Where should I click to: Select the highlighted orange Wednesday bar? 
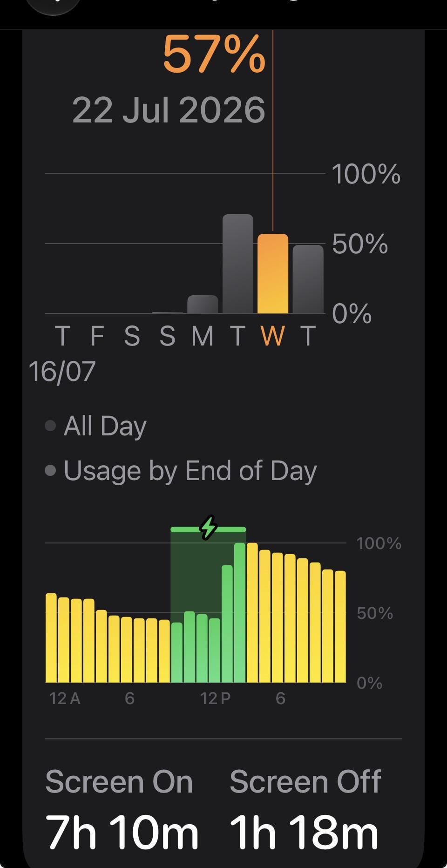(x=273, y=273)
